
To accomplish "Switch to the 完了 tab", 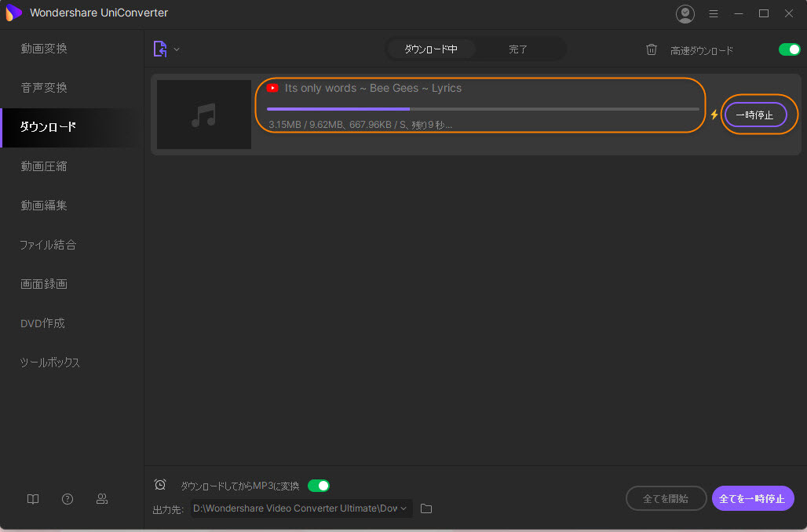I will 518,49.
